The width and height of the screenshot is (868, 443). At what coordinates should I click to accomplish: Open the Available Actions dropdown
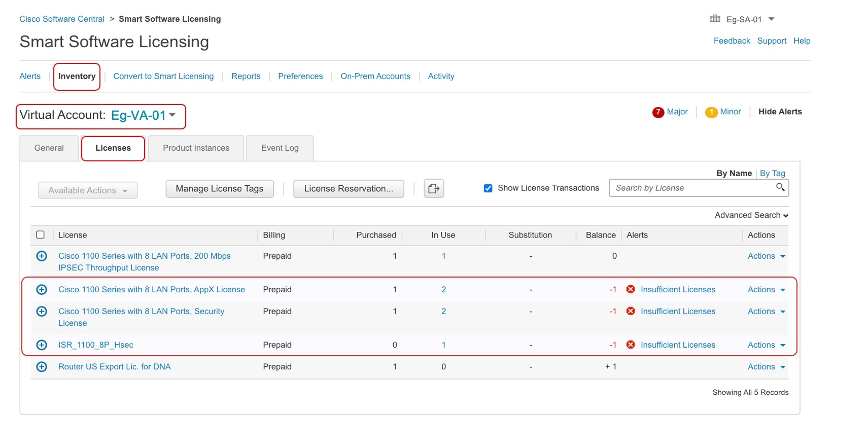[88, 190]
